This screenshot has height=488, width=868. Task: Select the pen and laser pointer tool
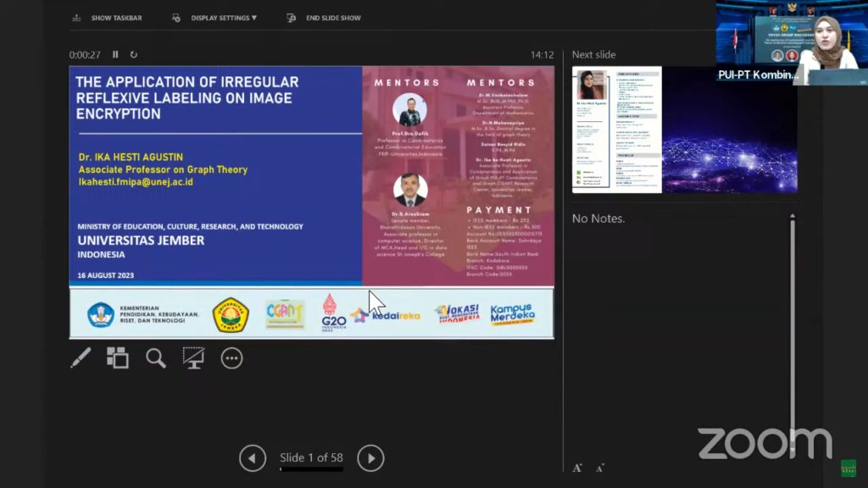point(81,358)
